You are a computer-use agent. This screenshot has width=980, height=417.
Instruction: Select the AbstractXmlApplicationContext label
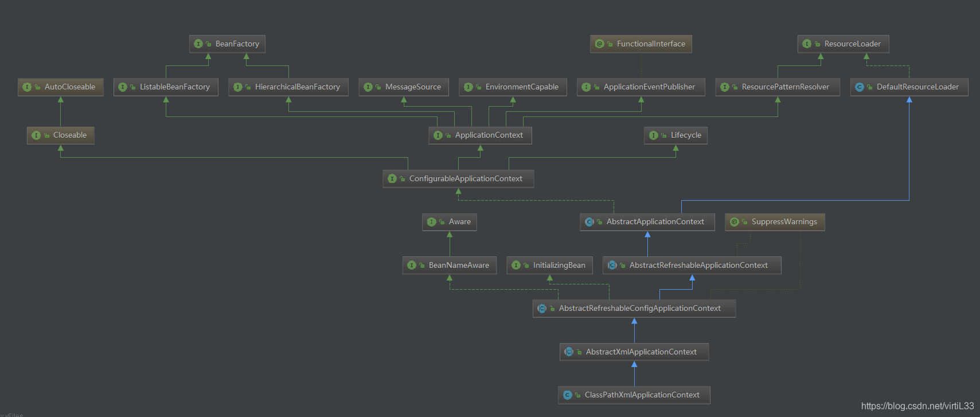tap(642, 352)
